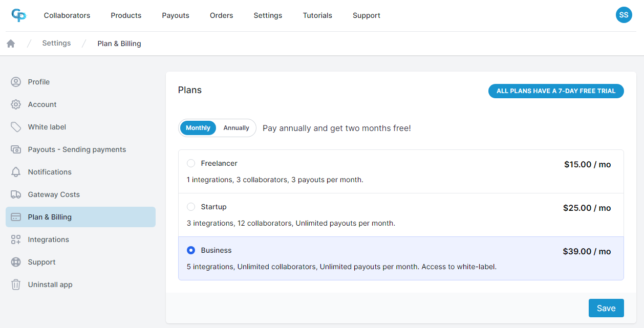Click the Save button
The width and height of the screenshot is (644, 328).
(606, 308)
